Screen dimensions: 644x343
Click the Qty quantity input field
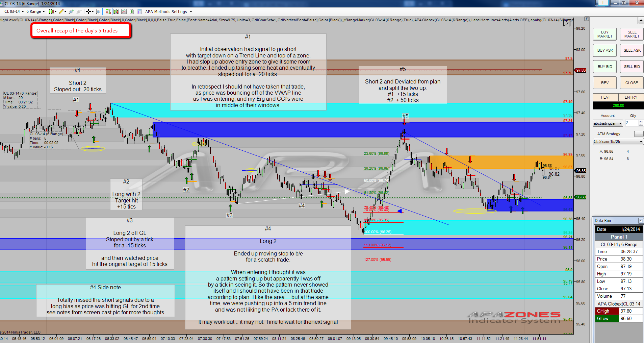point(632,123)
